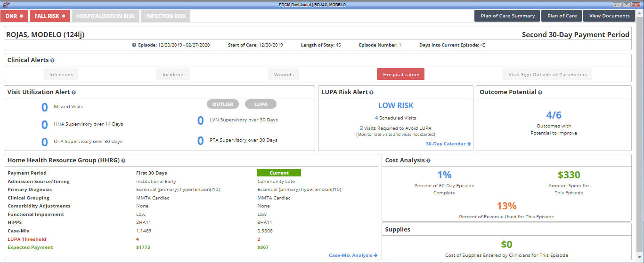Toggle the INFECTION RISK flag
Screen dimensions: 644x263
[165, 16]
